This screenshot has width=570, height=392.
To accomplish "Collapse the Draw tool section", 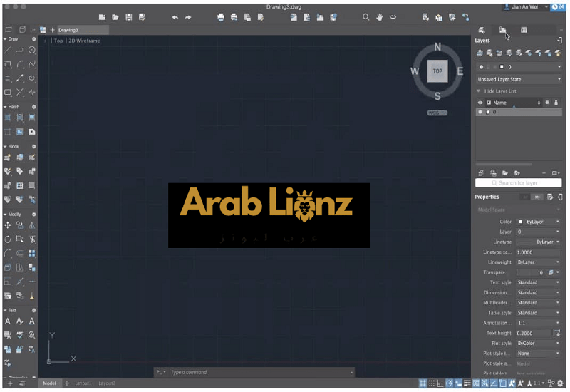I will click(5, 39).
